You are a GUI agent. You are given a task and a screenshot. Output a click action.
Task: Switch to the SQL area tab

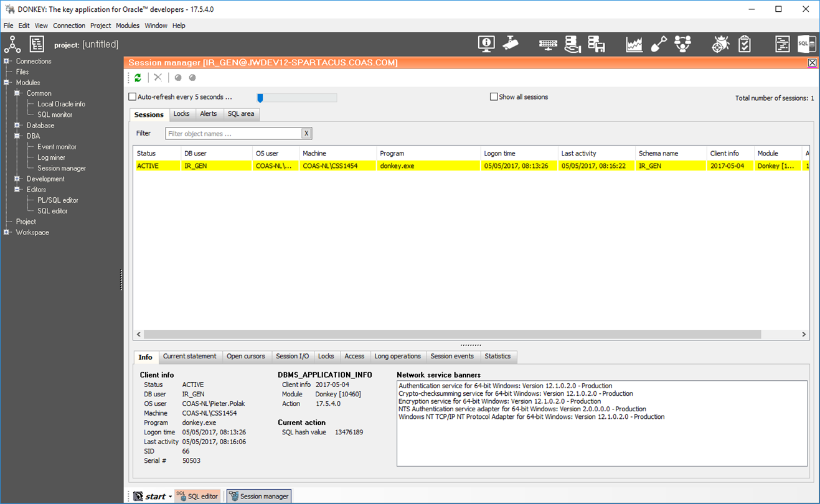point(241,114)
